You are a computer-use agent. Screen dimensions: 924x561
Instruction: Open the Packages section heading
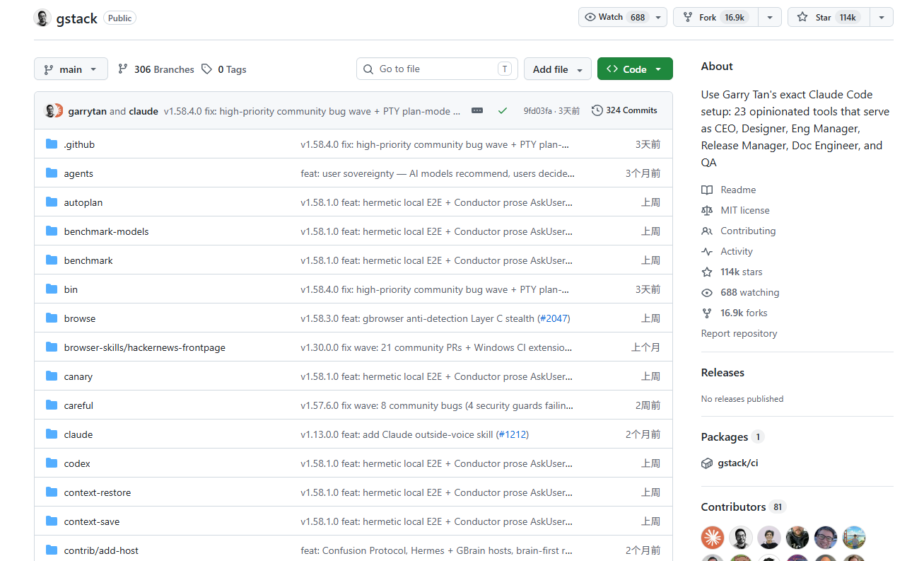[x=724, y=436]
